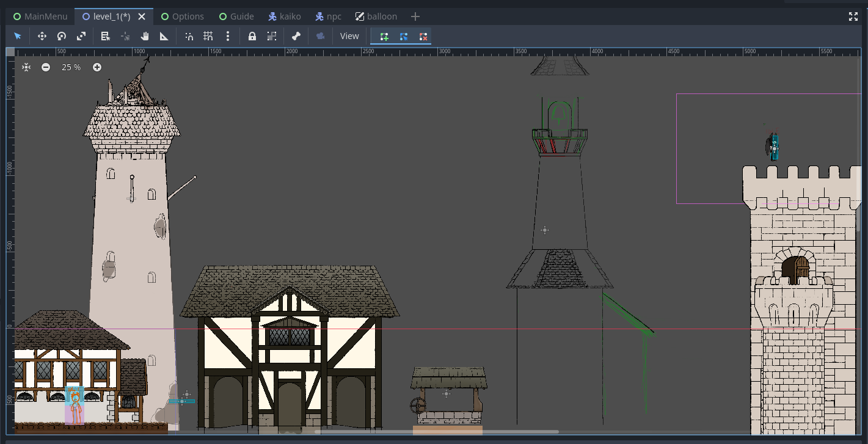Activate the Rotate Mode tool
Viewport: 868px width, 444px height.
click(x=62, y=36)
